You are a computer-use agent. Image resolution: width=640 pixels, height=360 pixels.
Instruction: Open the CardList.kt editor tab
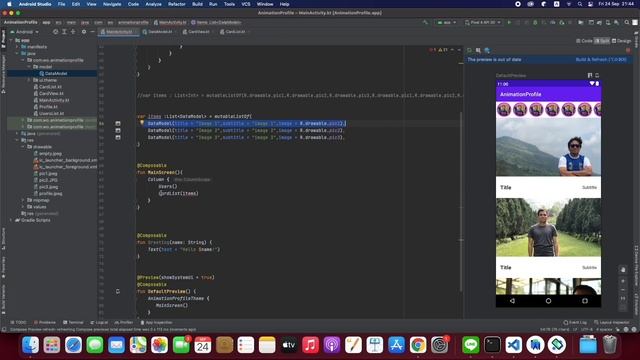coord(235,32)
